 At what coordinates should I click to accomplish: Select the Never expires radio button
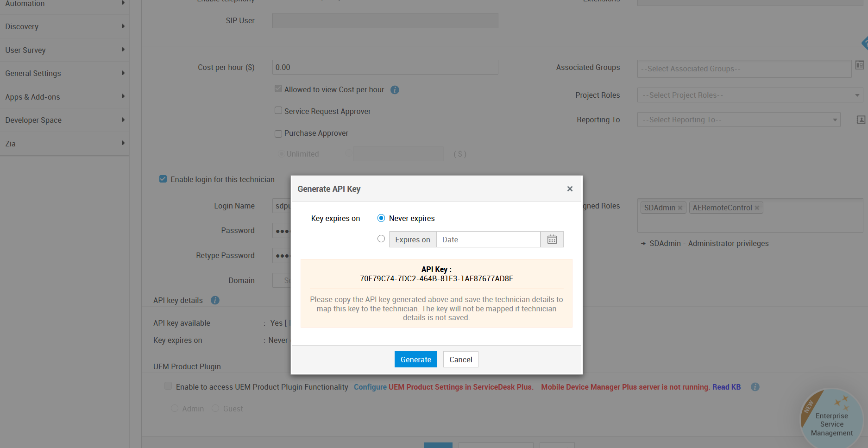[381, 218]
